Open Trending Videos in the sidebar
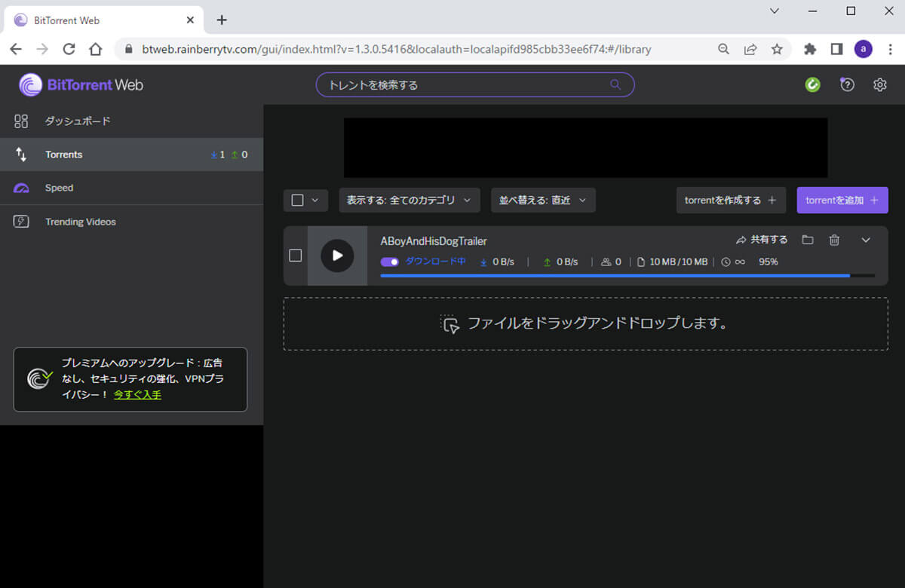Viewport: 905px width, 588px height. (131, 222)
